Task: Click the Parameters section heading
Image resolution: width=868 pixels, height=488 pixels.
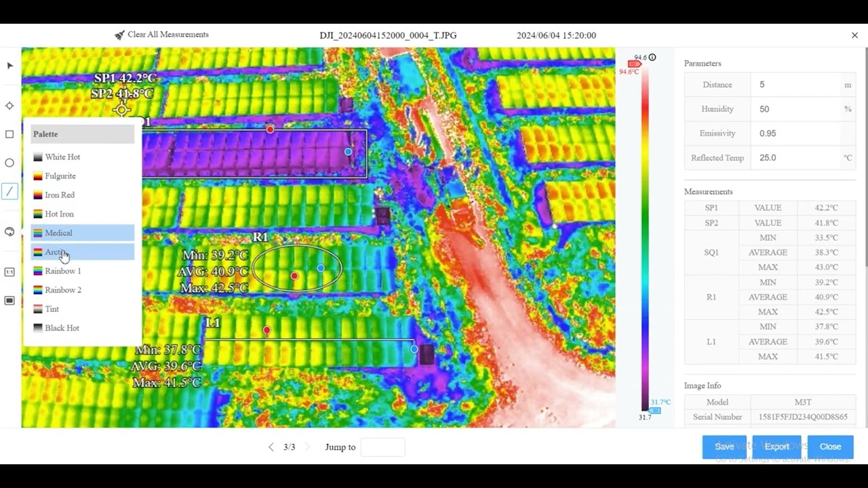Action: coord(703,63)
